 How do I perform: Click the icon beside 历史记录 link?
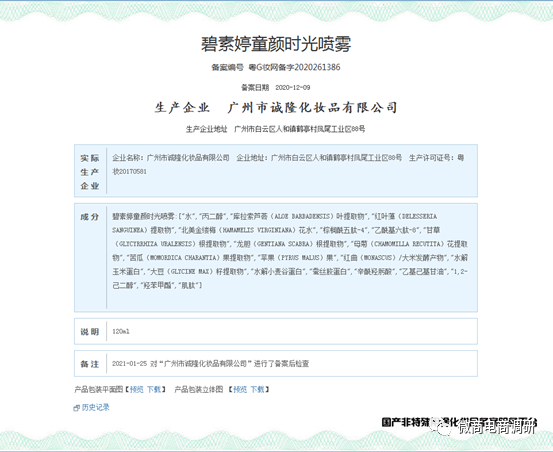coord(77,408)
